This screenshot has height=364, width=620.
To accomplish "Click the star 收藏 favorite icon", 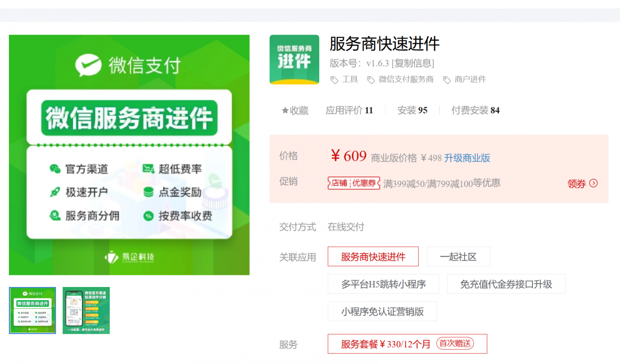I will pyautogui.click(x=285, y=110).
